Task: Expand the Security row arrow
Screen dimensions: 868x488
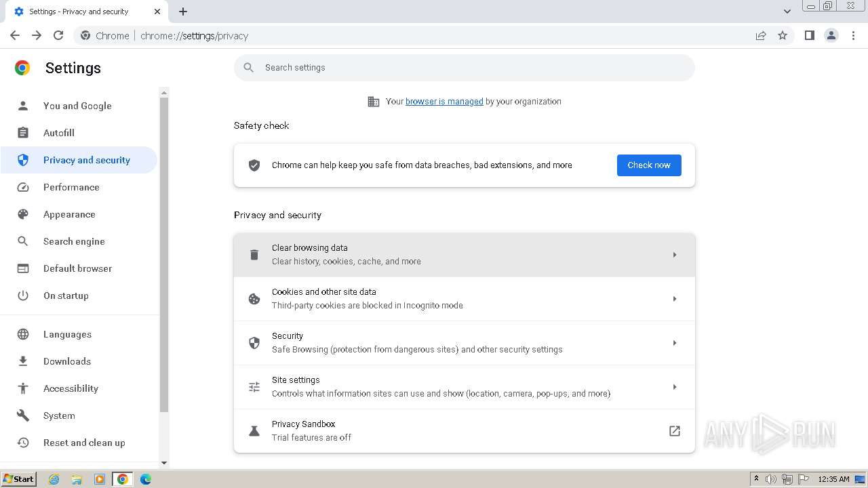Action: pos(675,343)
